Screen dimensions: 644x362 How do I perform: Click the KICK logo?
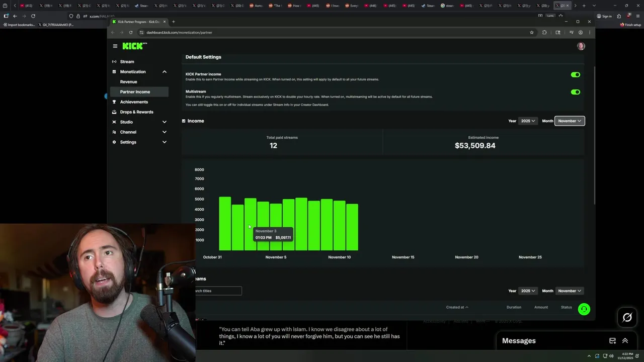[x=134, y=46]
